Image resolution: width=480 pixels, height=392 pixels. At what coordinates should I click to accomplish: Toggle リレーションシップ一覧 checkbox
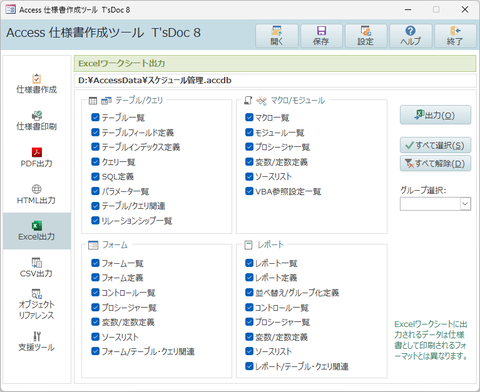coord(95,221)
